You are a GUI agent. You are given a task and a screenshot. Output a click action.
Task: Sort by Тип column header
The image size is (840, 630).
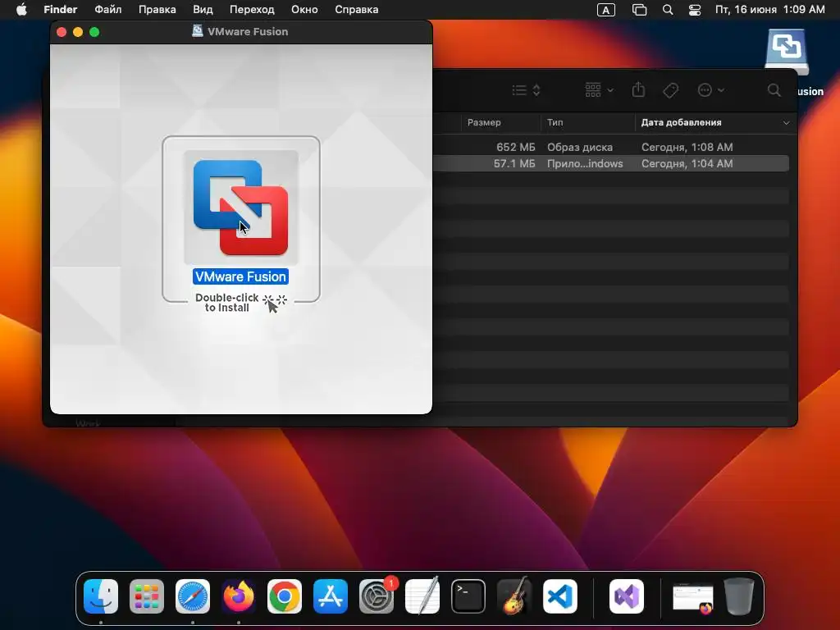click(x=555, y=122)
